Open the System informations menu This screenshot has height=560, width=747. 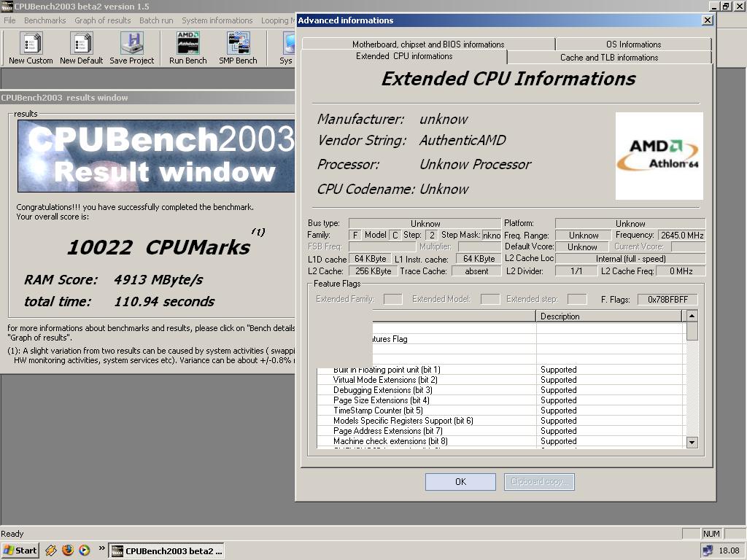tap(217, 20)
